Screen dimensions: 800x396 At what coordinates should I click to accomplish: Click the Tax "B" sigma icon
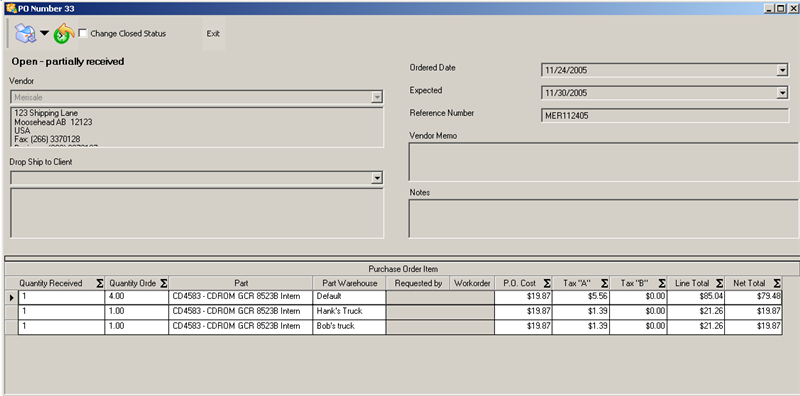click(662, 283)
